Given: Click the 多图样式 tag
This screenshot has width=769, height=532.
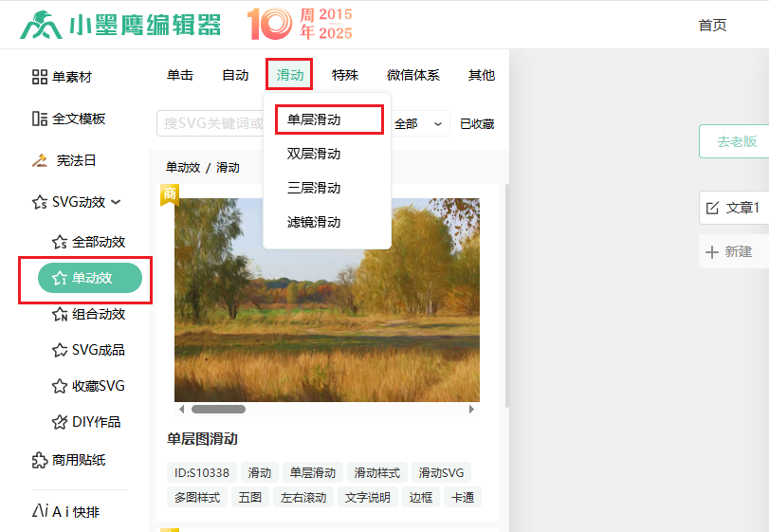Looking at the screenshot, I should coord(197,497).
